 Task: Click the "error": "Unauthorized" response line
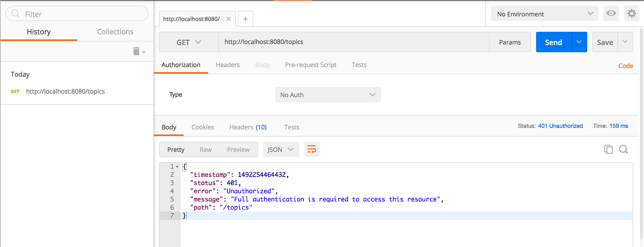(x=234, y=191)
